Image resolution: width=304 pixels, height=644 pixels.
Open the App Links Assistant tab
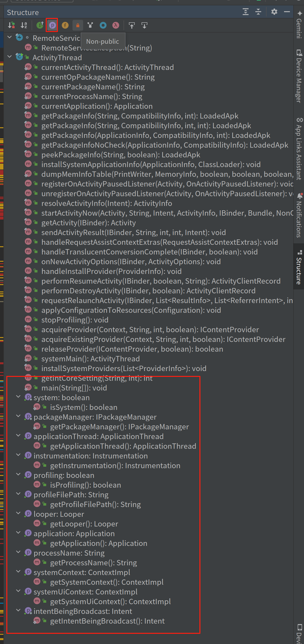point(299,149)
